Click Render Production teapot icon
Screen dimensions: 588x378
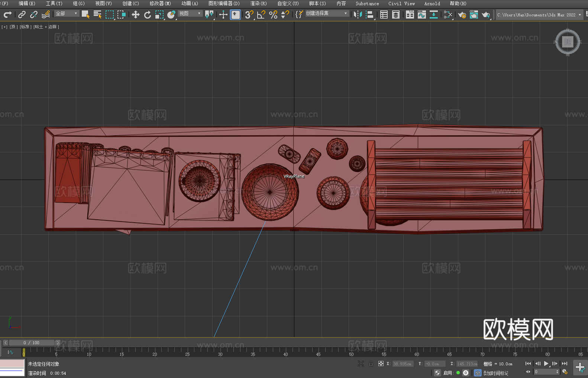tap(486, 14)
